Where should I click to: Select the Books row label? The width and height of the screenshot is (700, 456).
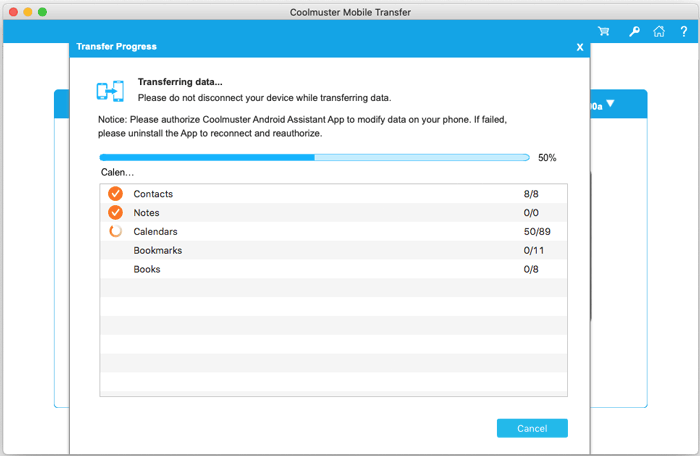click(147, 269)
